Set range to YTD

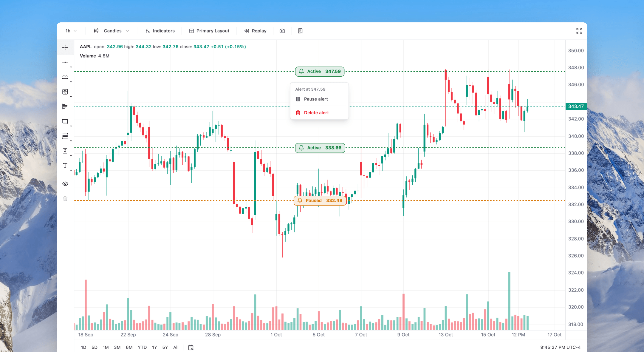(x=142, y=347)
